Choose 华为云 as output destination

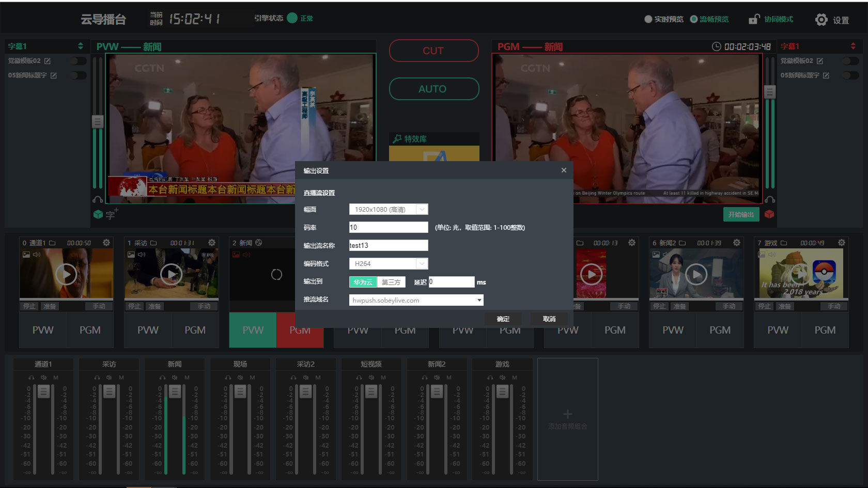pos(363,282)
